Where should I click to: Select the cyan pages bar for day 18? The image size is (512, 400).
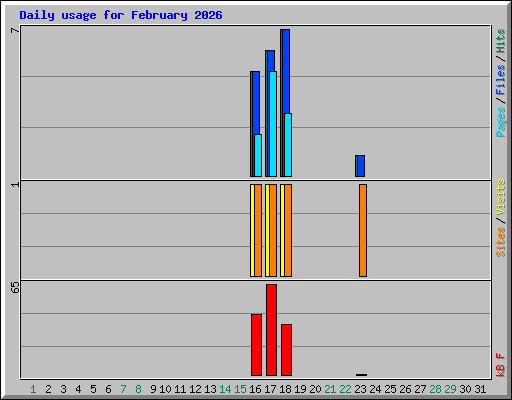click(288, 145)
